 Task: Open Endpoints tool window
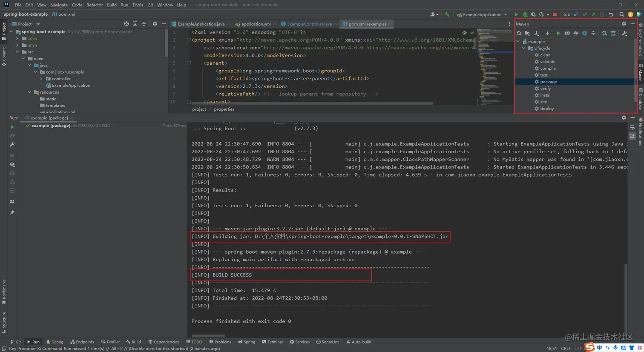pyautogui.click(x=82, y=342)
